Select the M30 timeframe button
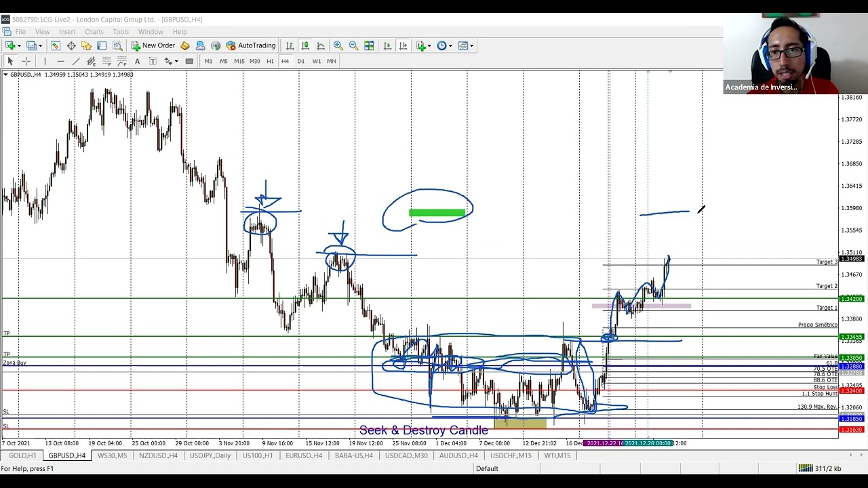 pos(254,61)
